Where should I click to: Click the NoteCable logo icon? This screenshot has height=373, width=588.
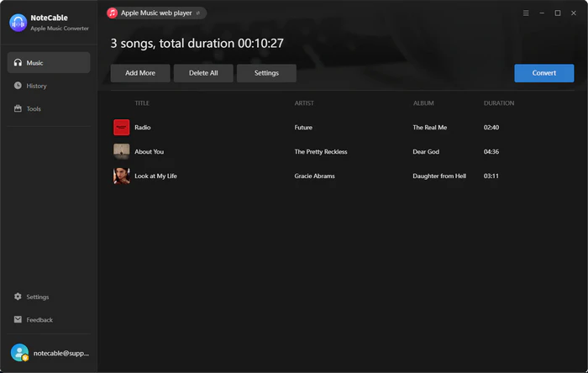[18, 23]
